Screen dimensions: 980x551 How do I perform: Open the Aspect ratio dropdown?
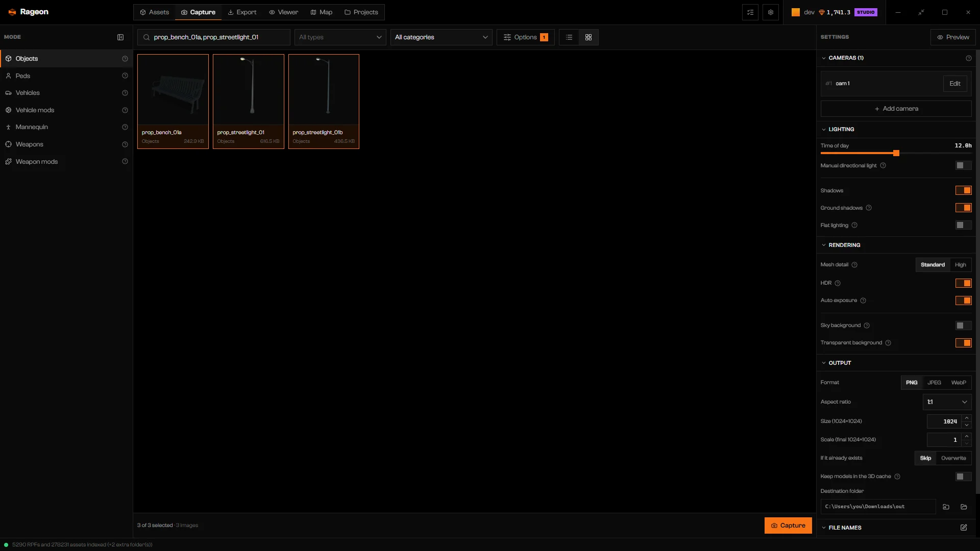pyautogui.click(x=947, y=402)
